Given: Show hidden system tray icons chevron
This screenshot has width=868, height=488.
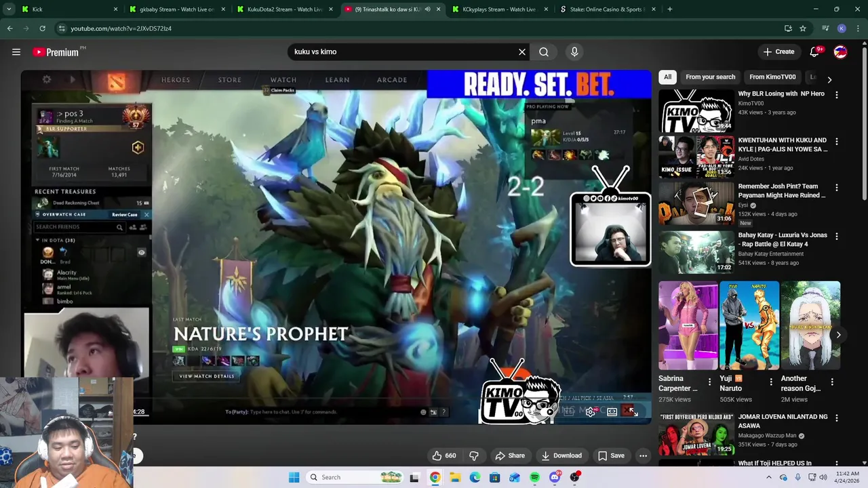Looking at the screenshot, I should 768,477.
